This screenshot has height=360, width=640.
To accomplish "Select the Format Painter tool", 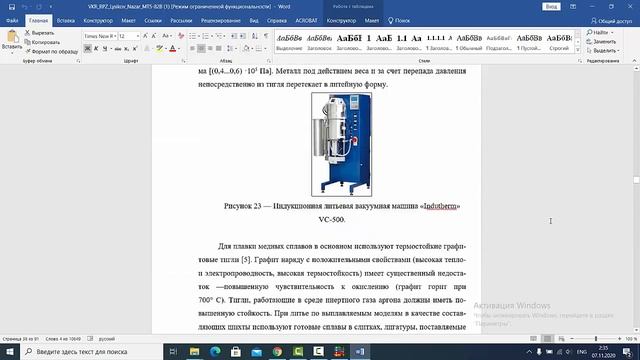I will pyautogui.click(x=51, y=51).
